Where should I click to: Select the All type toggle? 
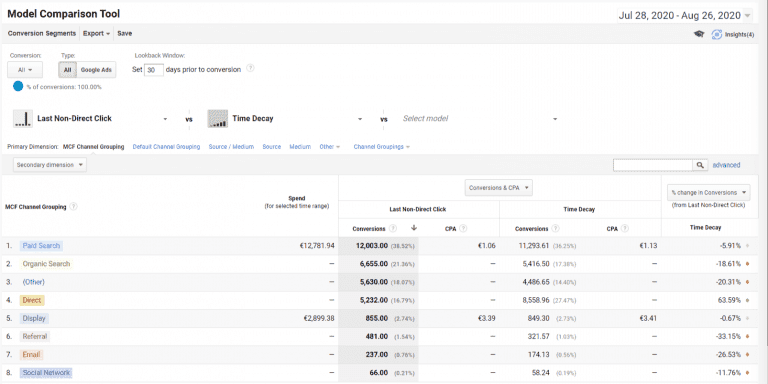click(x=68, y=70)
